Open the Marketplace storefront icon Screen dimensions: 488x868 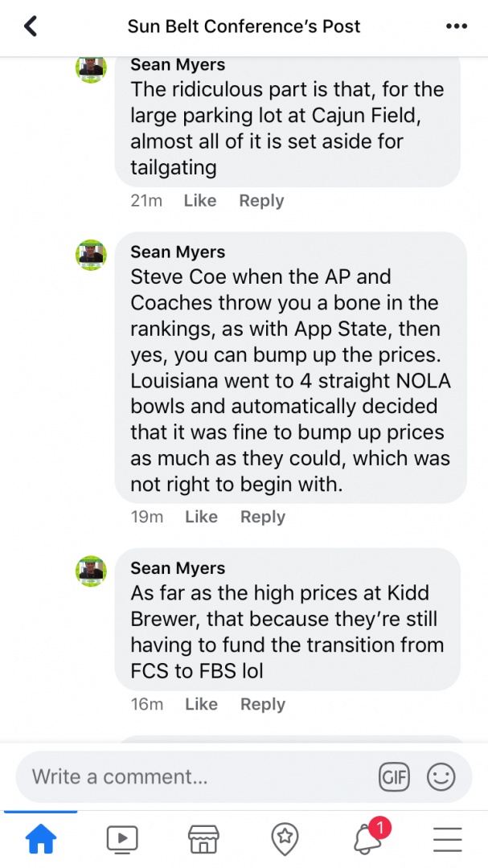[x=203, y=839]
